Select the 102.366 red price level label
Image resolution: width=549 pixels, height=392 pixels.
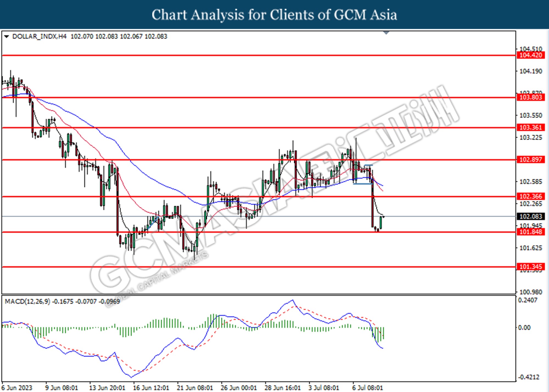(531, 196)
